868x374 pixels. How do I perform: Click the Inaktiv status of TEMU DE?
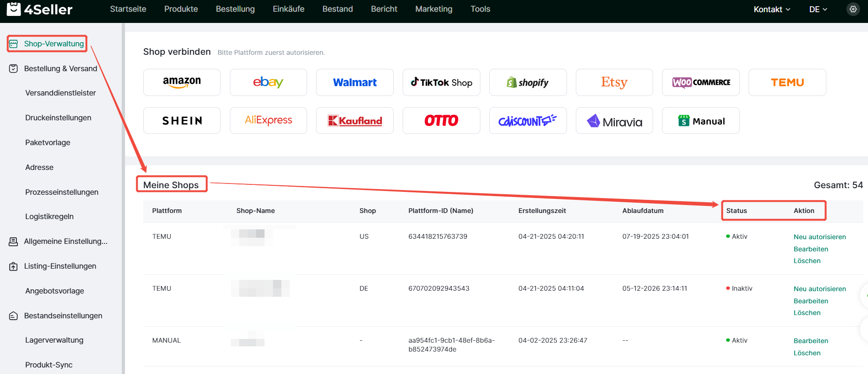(739, 288)
